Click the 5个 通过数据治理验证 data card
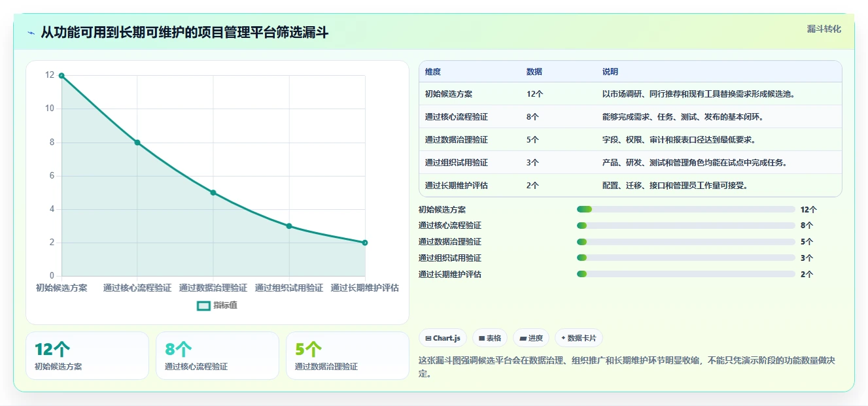 pyautogui.click(x=347, y=356)
